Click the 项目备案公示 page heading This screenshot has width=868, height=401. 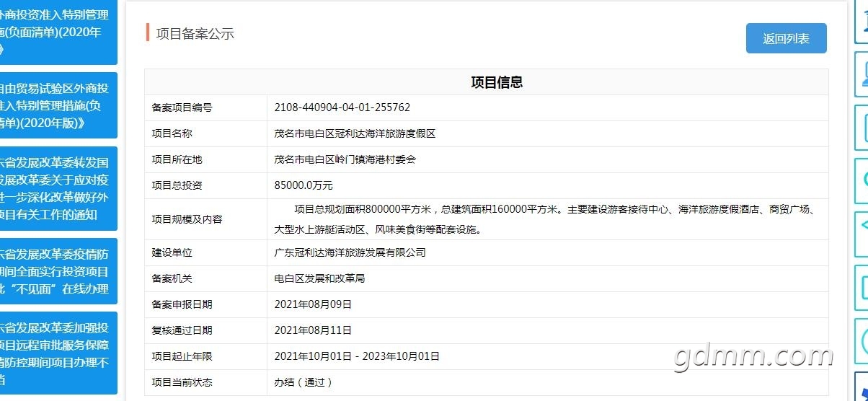[195, 33]
